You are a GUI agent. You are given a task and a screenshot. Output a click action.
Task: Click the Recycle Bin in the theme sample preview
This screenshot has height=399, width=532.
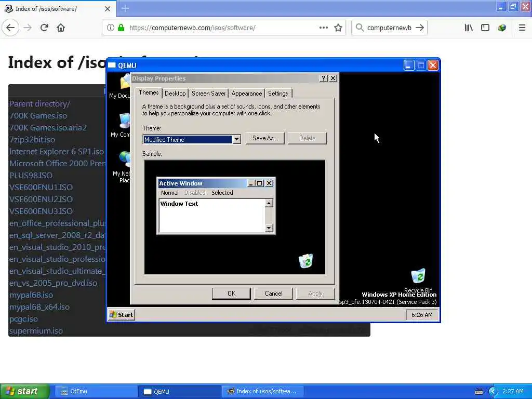[305, 261]
